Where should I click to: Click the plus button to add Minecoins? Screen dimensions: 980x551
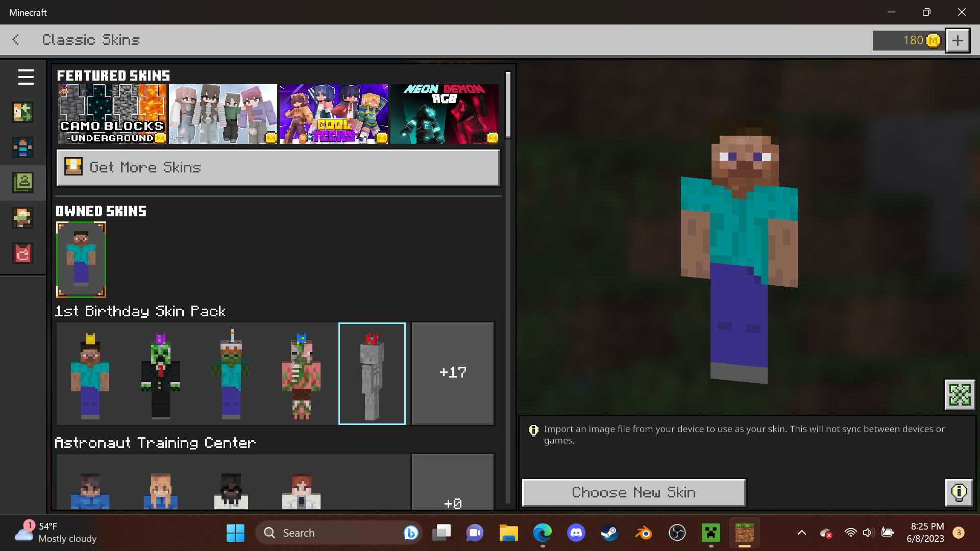point(957,40)
